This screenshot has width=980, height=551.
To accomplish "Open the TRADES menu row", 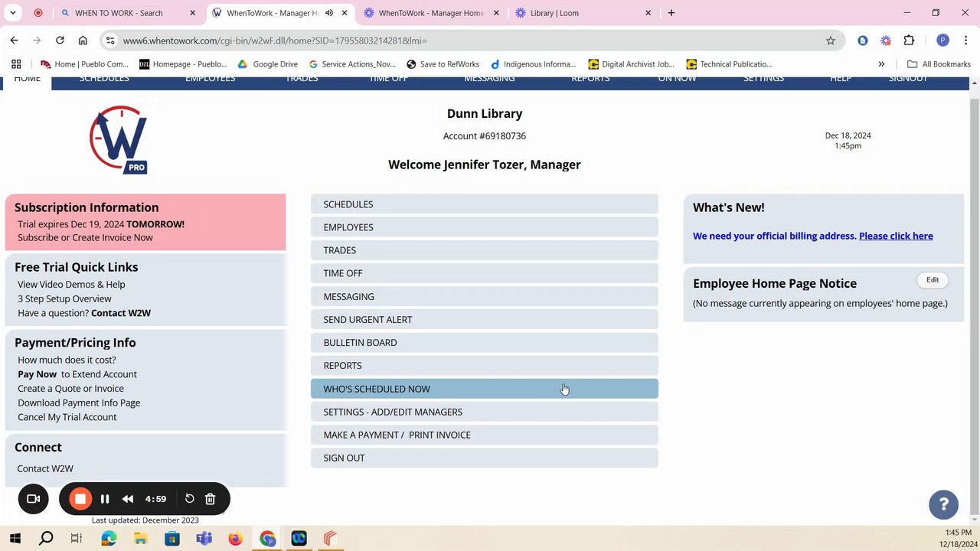I will point(484,250).
